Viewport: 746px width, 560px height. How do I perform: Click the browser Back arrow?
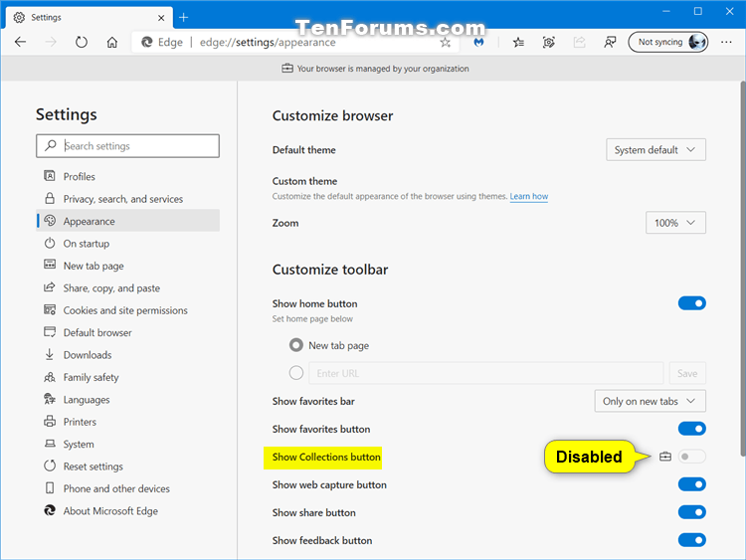pyautogui.click(x=21, y=43)
